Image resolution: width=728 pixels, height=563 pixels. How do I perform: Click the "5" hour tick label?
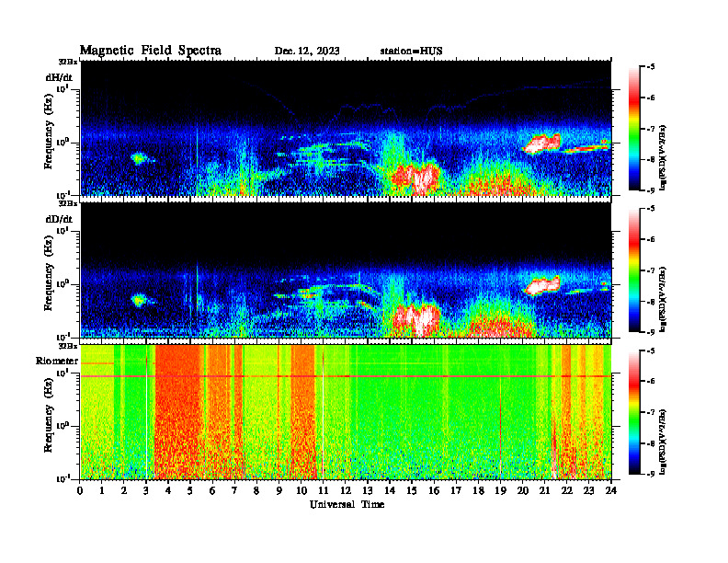tap(190, 490)
